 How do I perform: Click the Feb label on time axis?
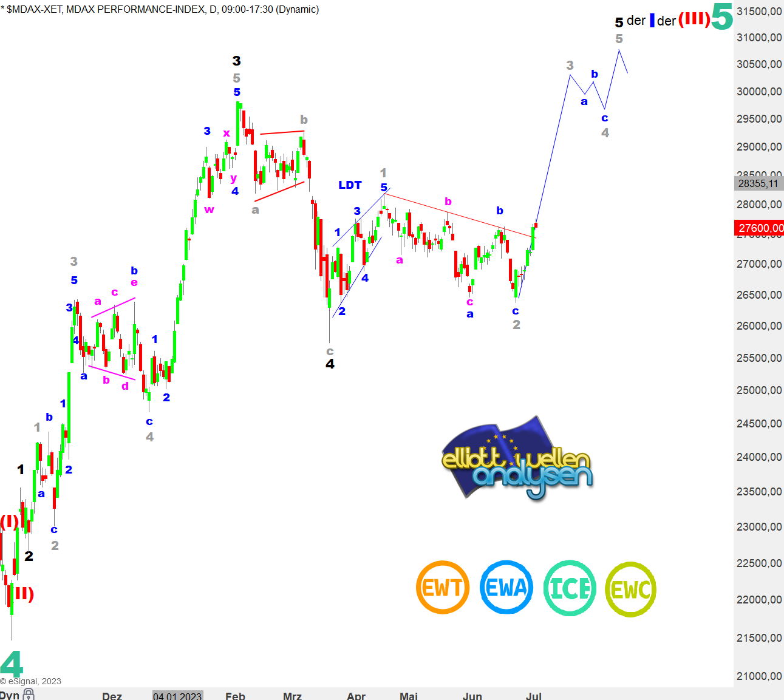[235, 696]
